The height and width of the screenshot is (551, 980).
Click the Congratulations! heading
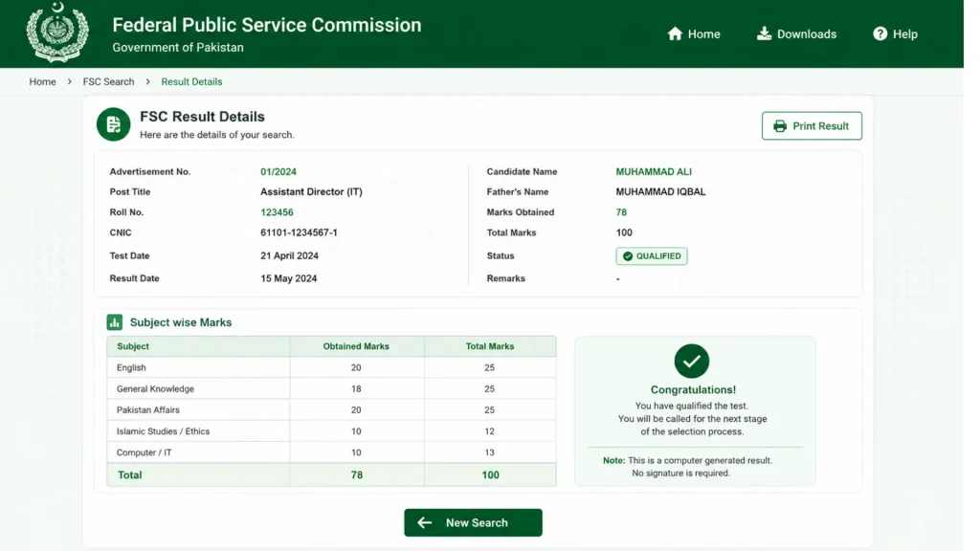(693, 390)
